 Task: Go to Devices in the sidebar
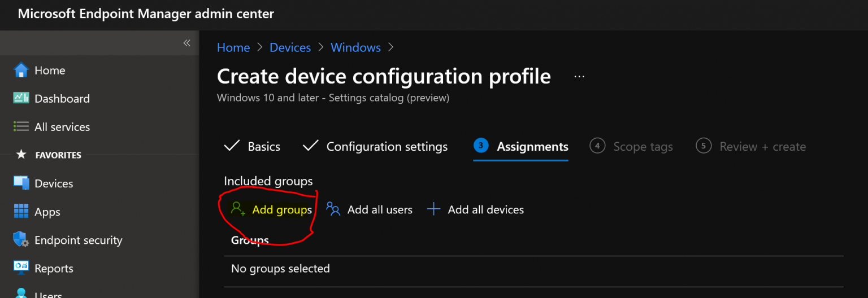[54, 183]
